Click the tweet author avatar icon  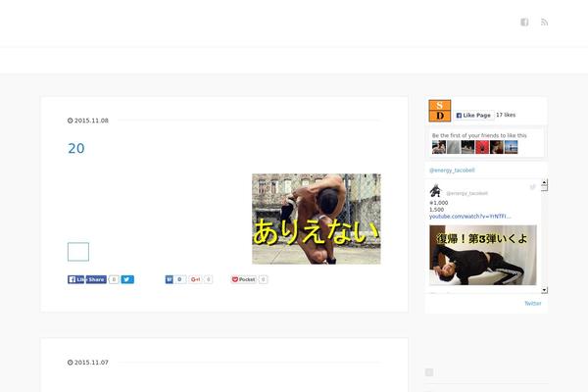point(435,190)
